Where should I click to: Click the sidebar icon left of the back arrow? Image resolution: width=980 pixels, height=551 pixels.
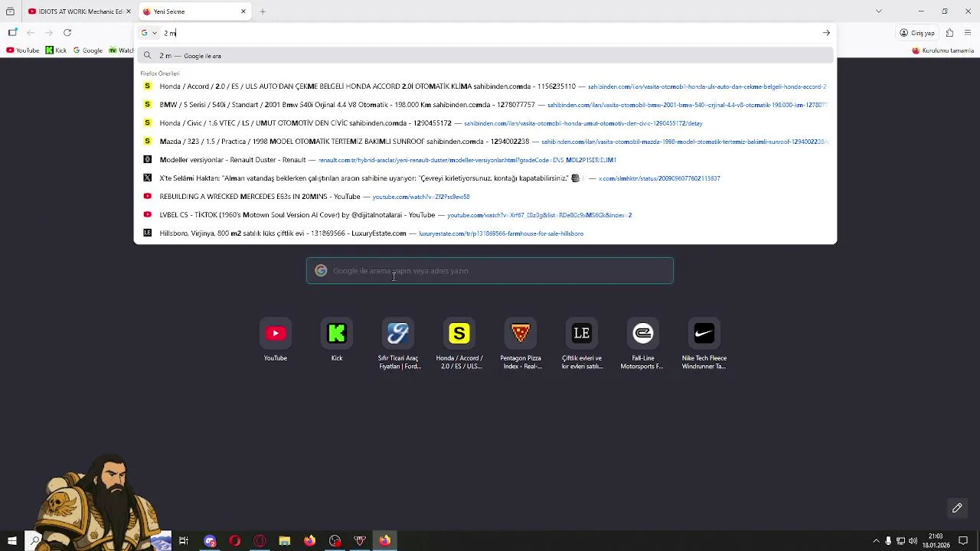(x=12, y=33)
